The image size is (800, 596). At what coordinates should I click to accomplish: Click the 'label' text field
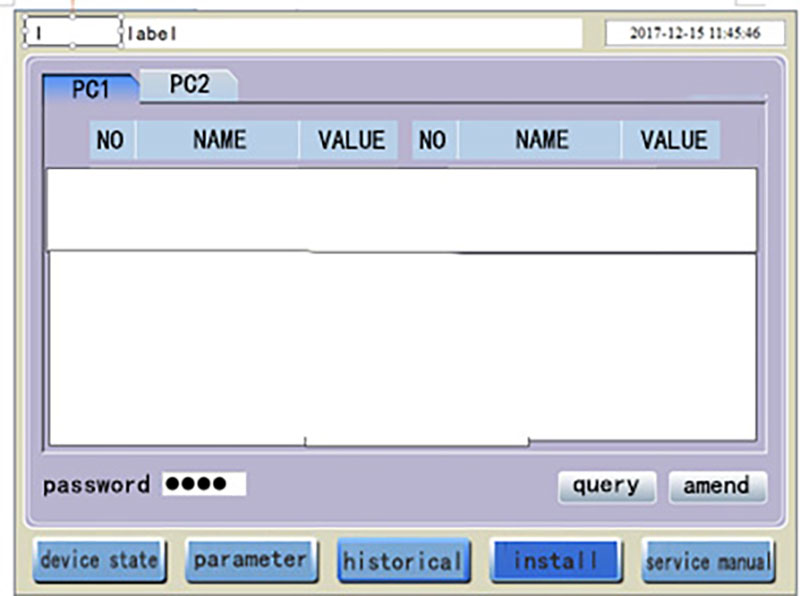(352, 34)
